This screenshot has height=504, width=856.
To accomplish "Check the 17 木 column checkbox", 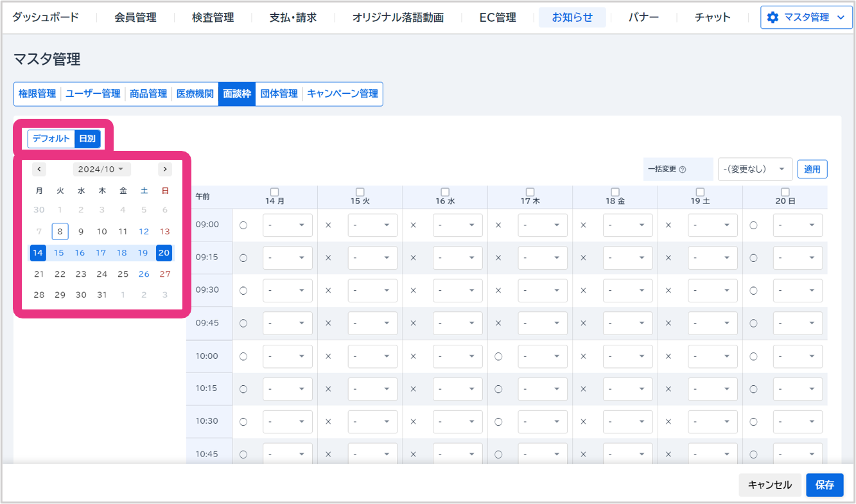I will (530, 192).
